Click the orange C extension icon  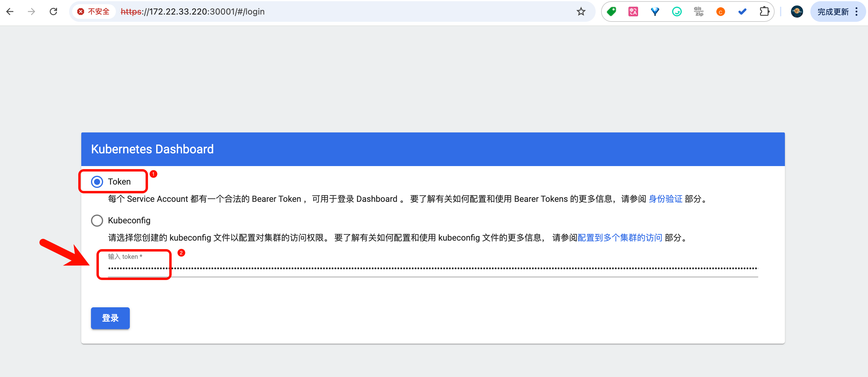pyautogui.click(x=720, y=12)
